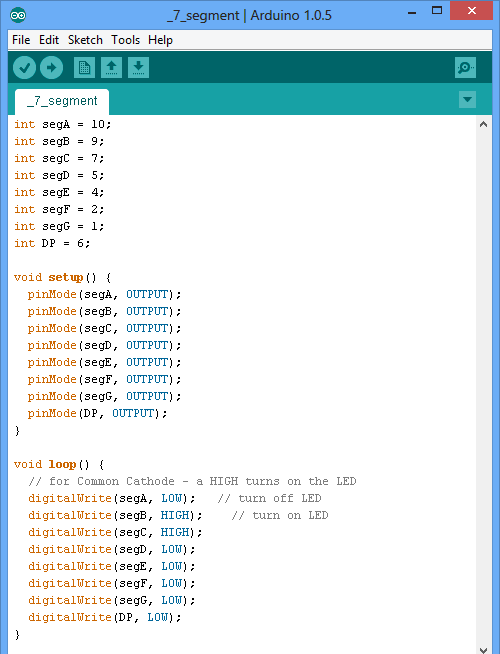Save sketch with the down-arrow icon
Image resolution: width=500 pixels, height=654 pixels.
[x=138, y=68]
